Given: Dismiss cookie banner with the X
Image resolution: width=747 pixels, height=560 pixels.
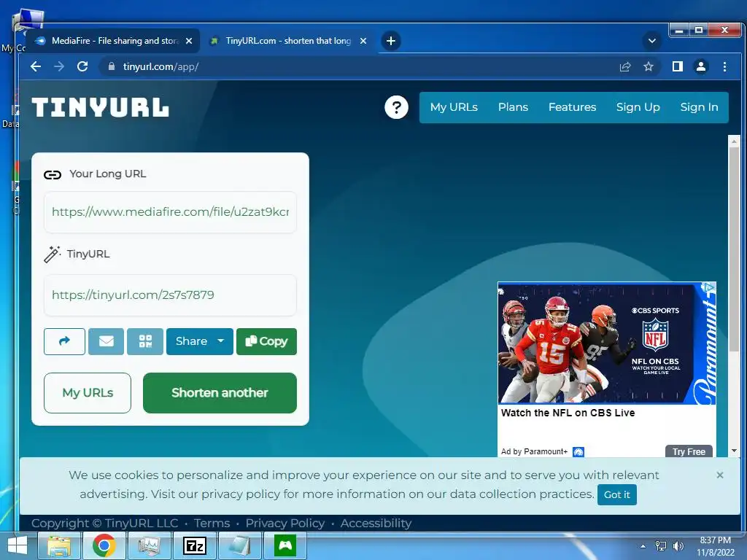Looking at the screenshot, I should [x=720, y=475].
